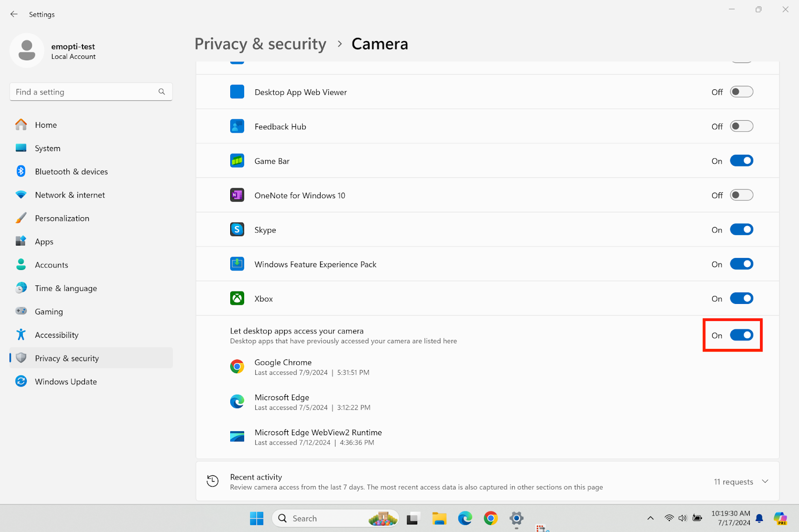
Task: Open the notification bell in the tray
Action: tap(759, 519)
